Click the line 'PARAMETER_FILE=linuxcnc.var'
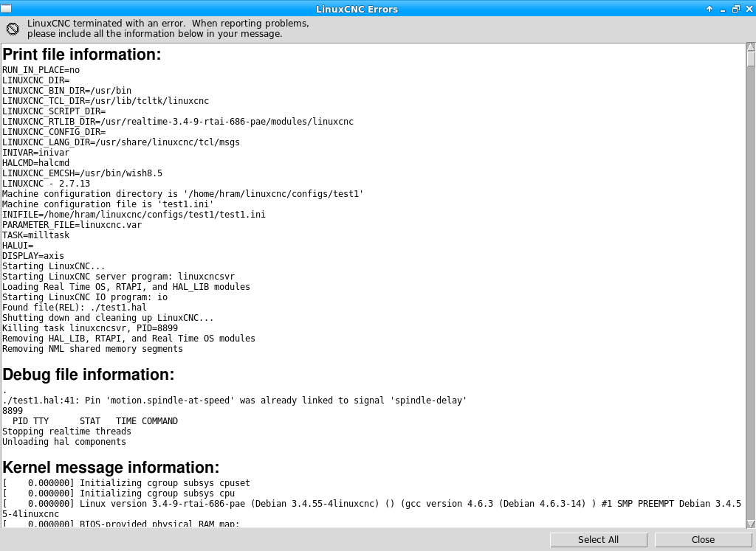The height and width of the screenshot is (551, 756). pos(72,225)
